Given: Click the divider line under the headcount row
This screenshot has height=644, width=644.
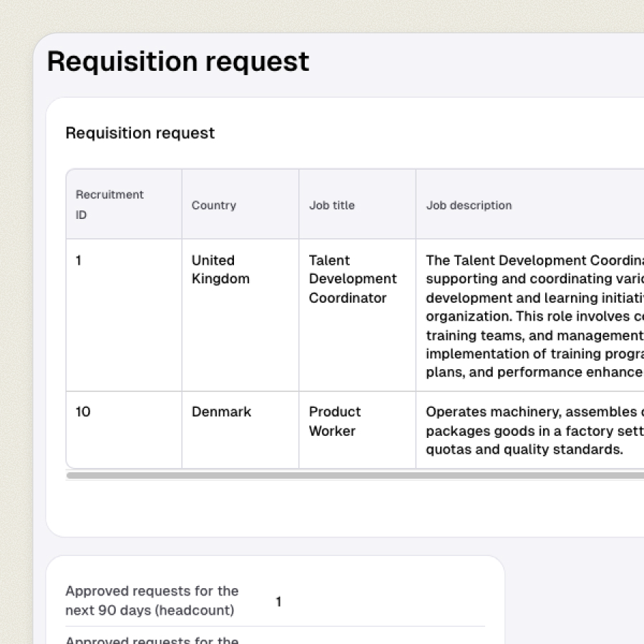Looking at the screenshot, I should point(275,626).
